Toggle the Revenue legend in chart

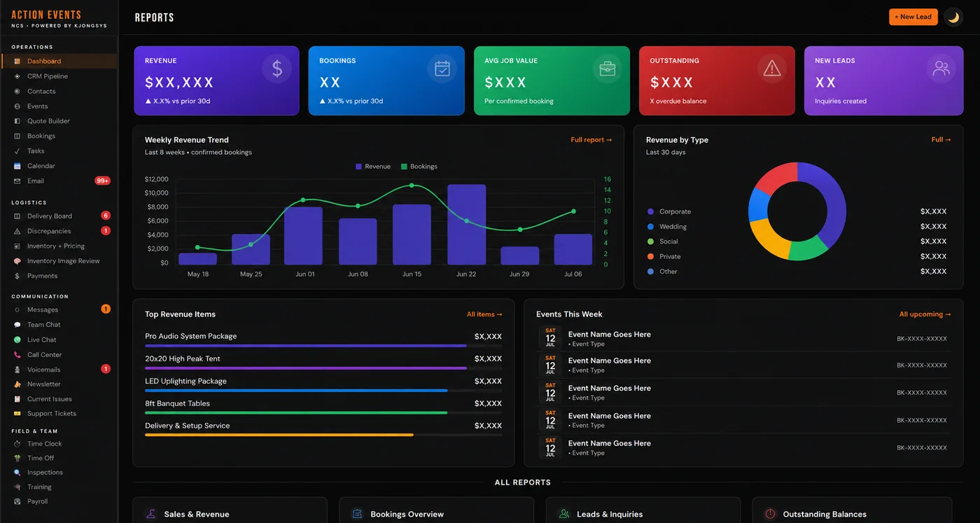[373, 167]
